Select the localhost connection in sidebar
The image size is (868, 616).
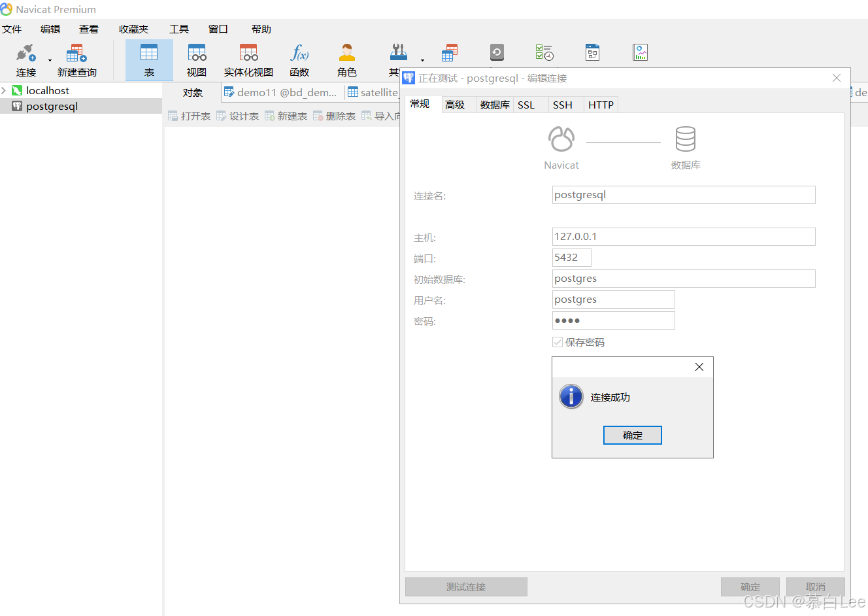48,90
